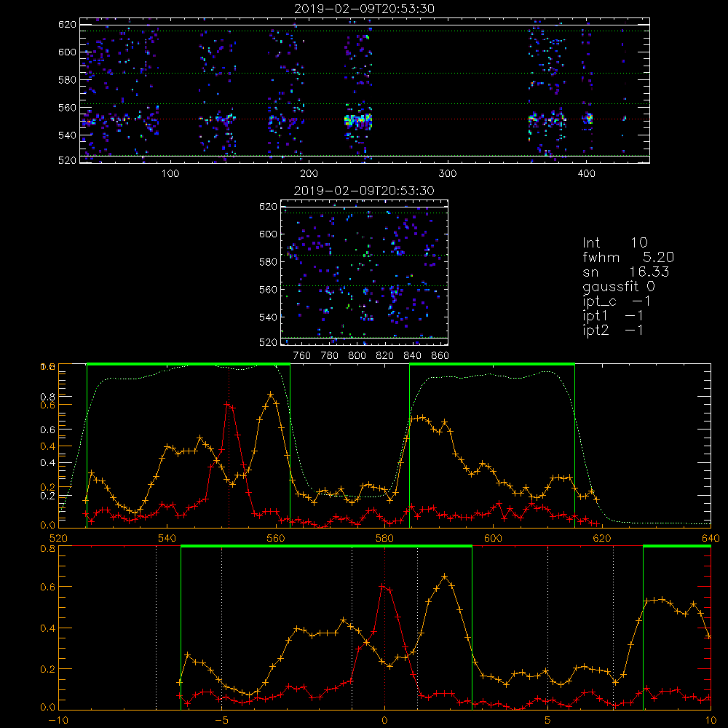Click the 540 y-axis label of the top image
The height and width of the screenshot is (728, 728).
coord(67,135)
